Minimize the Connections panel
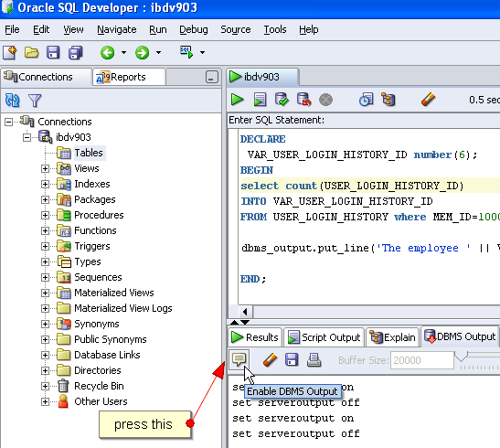The width and height of the screenshot is (500, 448). click(211, 77)
